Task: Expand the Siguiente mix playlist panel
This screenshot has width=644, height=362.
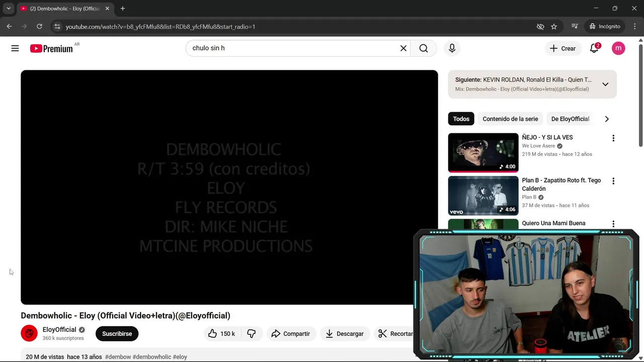Action: (x=605, y=84)
